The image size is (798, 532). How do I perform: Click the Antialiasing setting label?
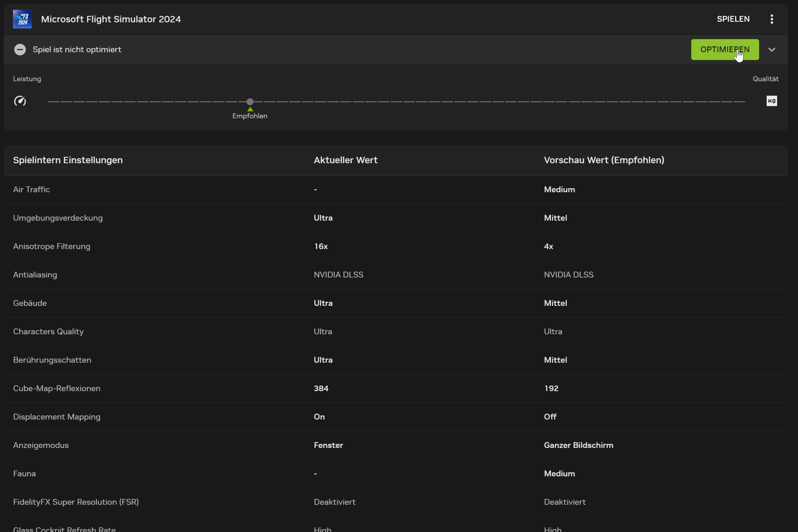point(35,275)
